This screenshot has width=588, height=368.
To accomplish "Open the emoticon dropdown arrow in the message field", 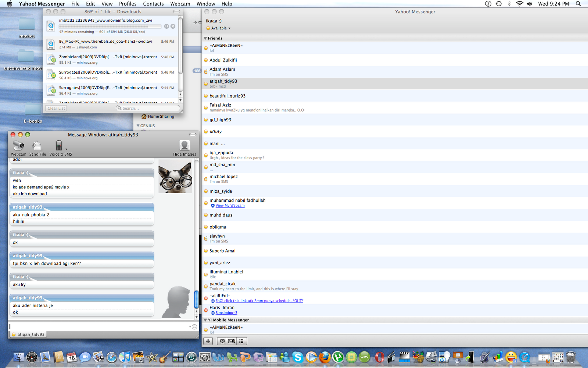I will pyautogui.click(x=190, y=327).
